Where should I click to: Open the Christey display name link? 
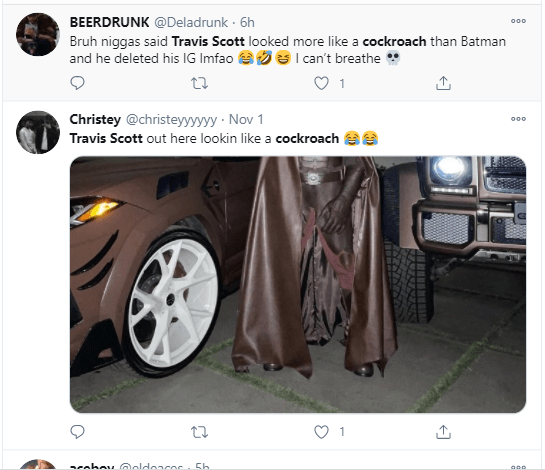pos(95,120)
